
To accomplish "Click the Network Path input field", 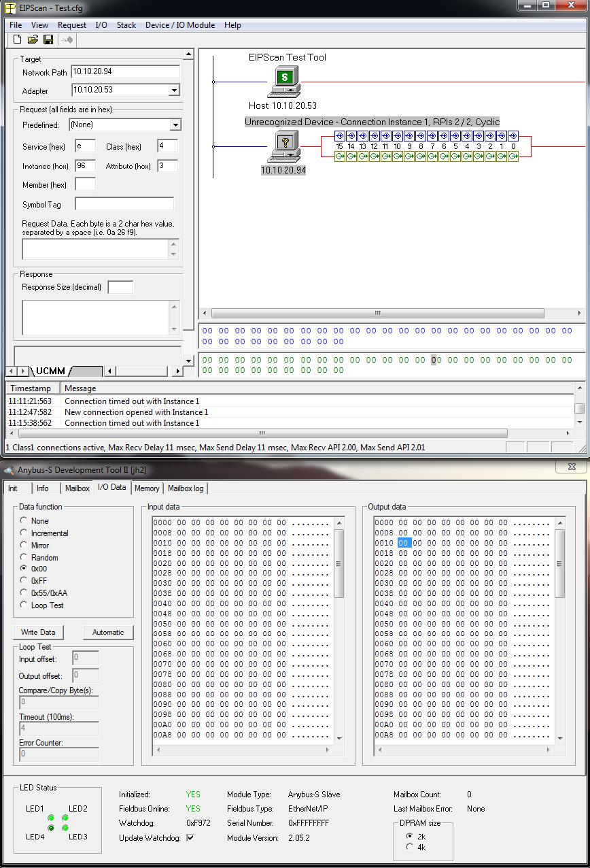I will pos(126,71).
